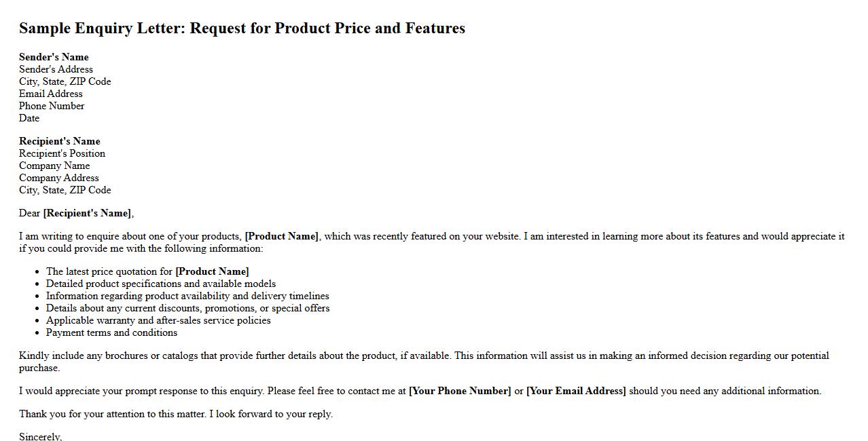Click the Date line
868x441 pixels.
(x=29, y=118)
